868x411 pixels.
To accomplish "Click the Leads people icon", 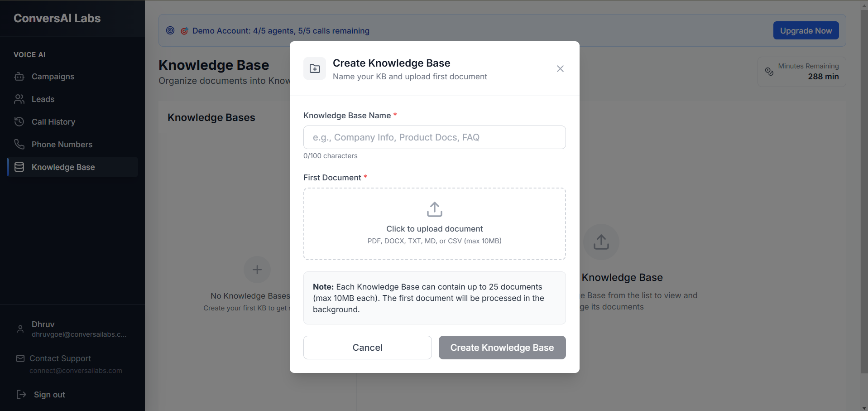I will (19, 99).
